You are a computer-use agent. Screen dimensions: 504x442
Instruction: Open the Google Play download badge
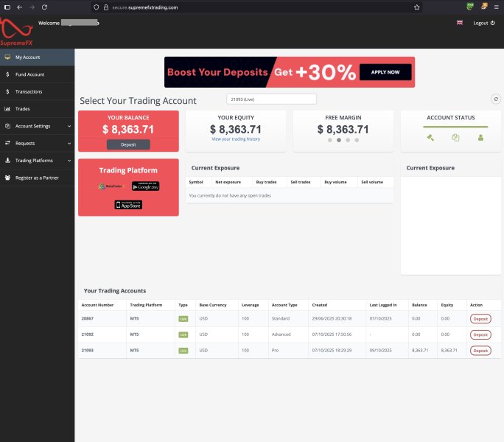point(150,186)
